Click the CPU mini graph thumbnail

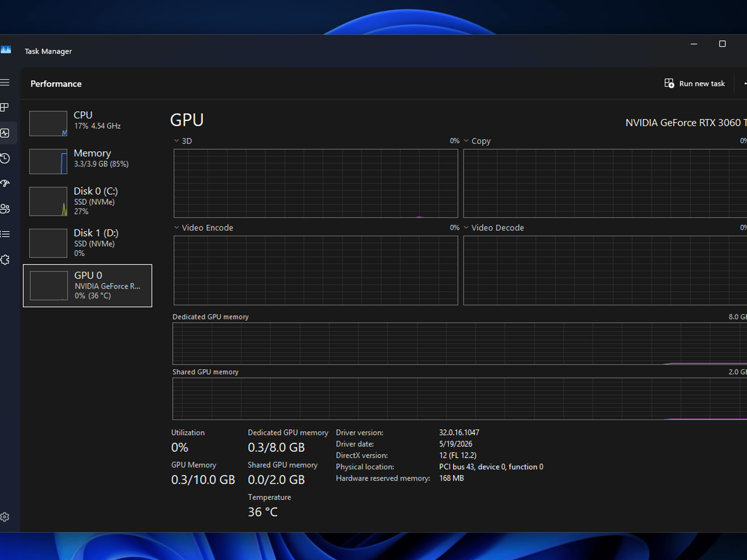point(48,124)
